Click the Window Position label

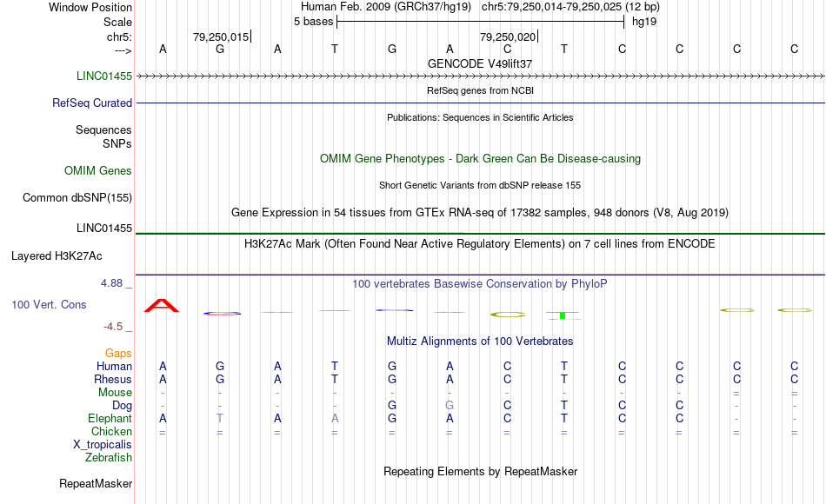coord(90,7)
